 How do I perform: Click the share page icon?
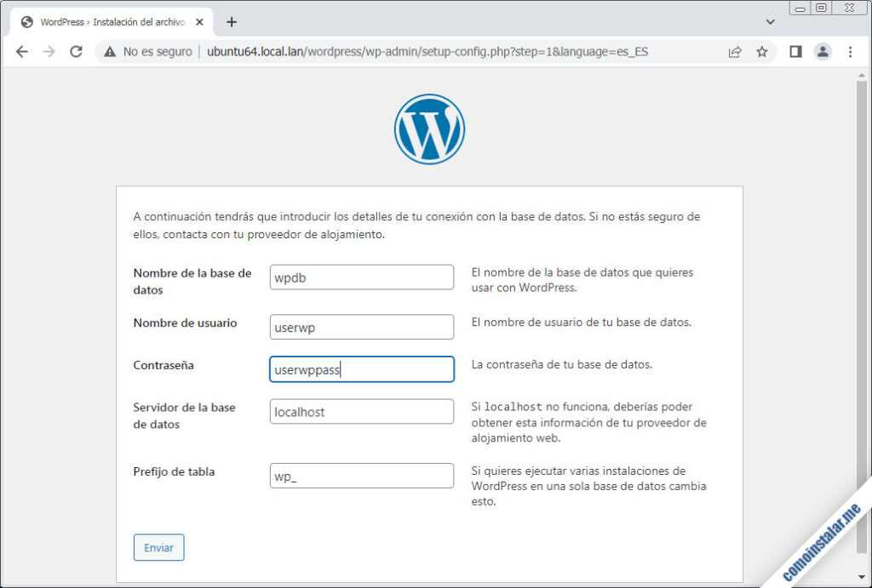tap(734, 52)
